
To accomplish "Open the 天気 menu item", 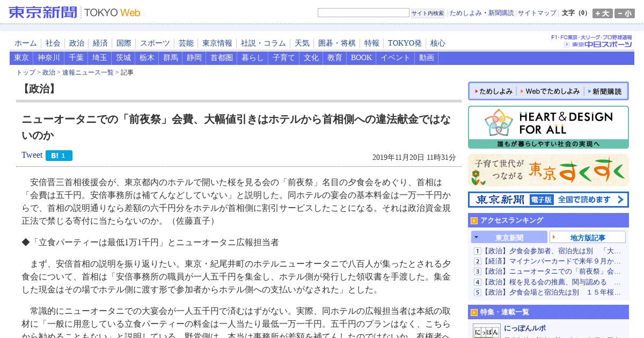I will (302, 43).
